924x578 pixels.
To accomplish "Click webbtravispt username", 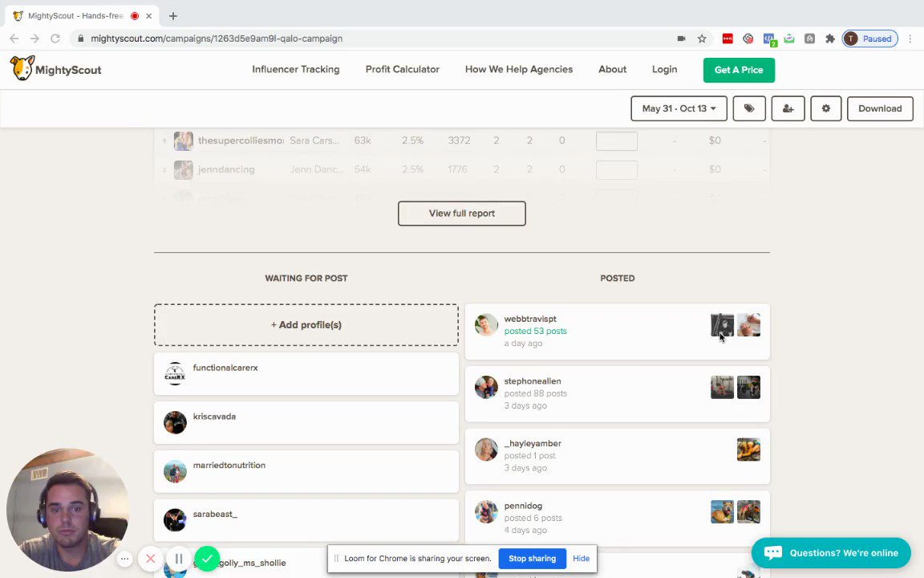I will pyautogui.click(x=529, y=319).
